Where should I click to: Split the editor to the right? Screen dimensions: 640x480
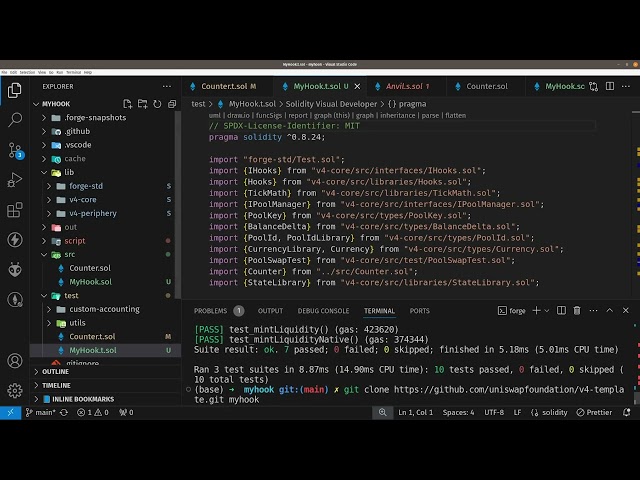coord(610,86)
